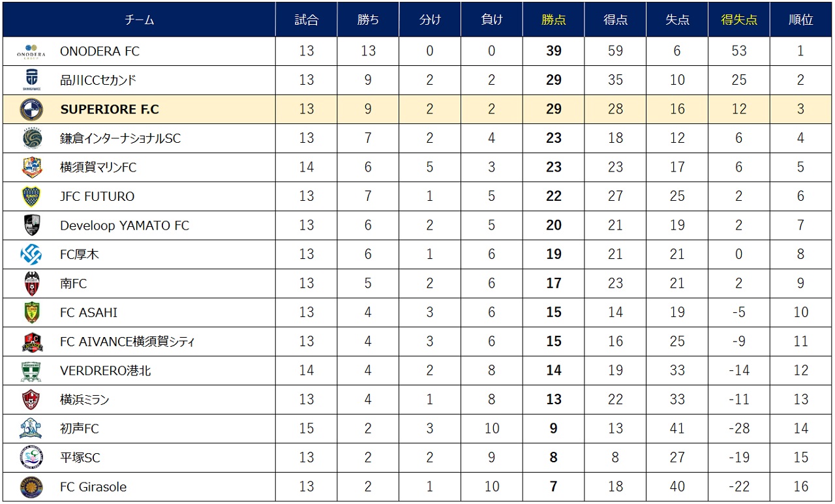Select the 平塚SC team name

point(80,458)
